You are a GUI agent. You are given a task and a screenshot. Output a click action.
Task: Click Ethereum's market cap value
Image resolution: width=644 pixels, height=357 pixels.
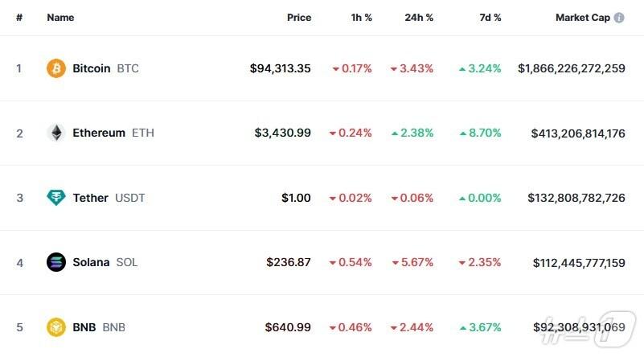point(577,133)
